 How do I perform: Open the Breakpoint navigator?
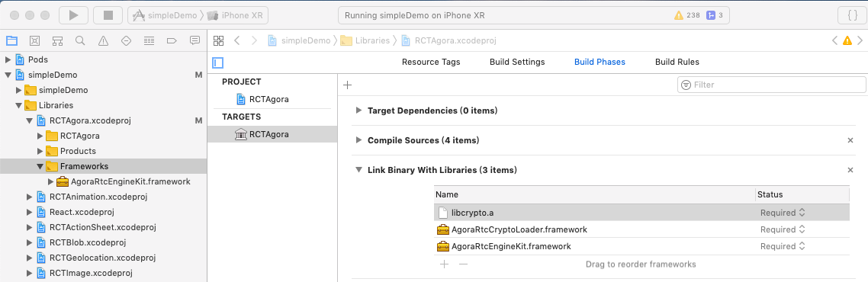(172, 40)
